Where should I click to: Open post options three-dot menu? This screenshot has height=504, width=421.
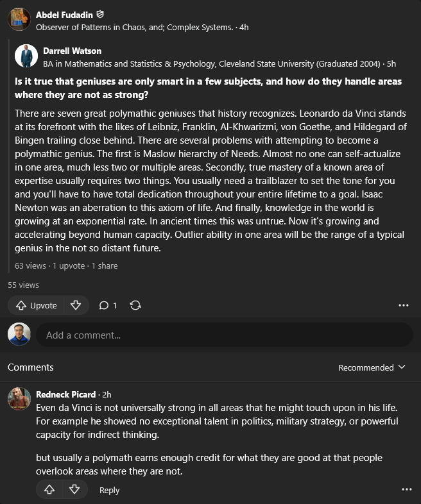pos(403,305)
